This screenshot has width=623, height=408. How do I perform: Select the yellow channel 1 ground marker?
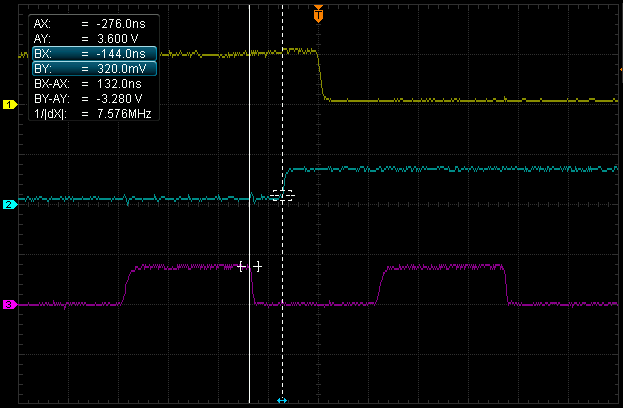(10, 104)
